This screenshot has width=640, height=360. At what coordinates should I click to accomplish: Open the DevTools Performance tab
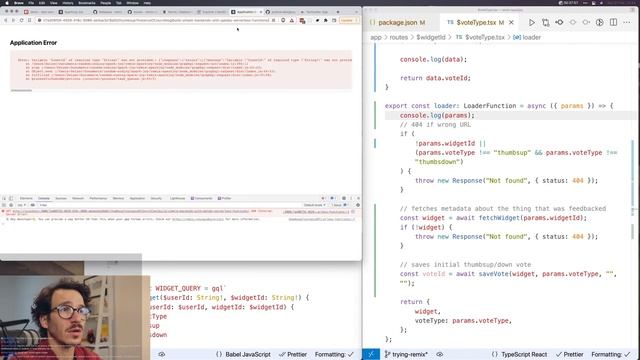pos(98,198)
